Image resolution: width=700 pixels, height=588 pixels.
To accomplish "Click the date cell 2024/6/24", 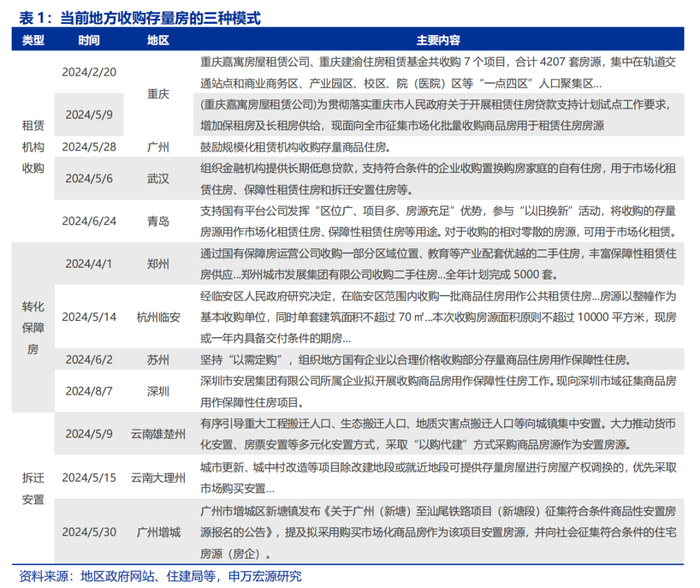I will [x=89, y=221].
